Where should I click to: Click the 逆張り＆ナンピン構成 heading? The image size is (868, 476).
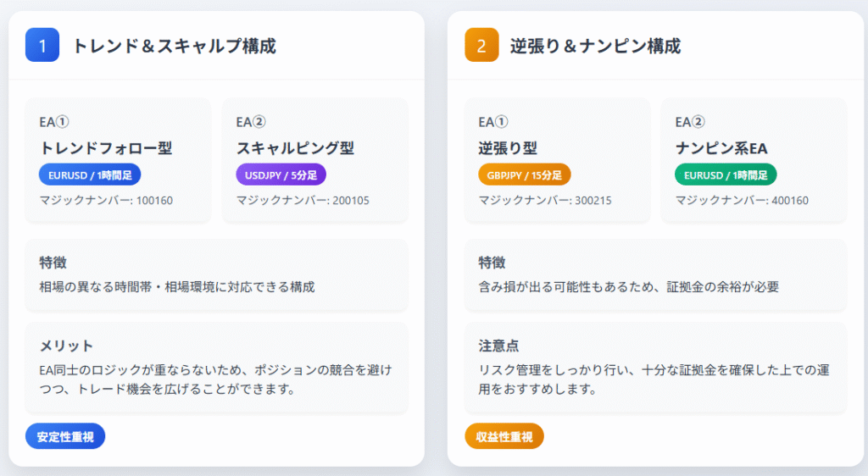tap(596, 46)
